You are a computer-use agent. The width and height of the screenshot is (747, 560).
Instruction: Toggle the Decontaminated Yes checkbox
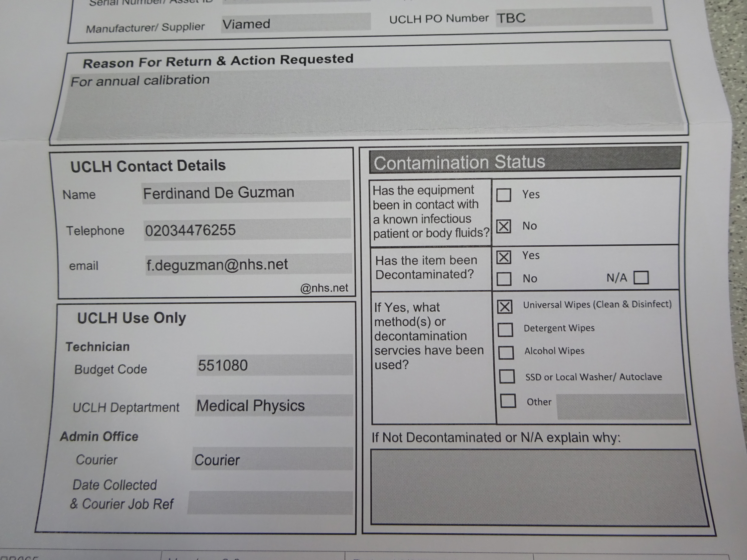coord(503,257)
